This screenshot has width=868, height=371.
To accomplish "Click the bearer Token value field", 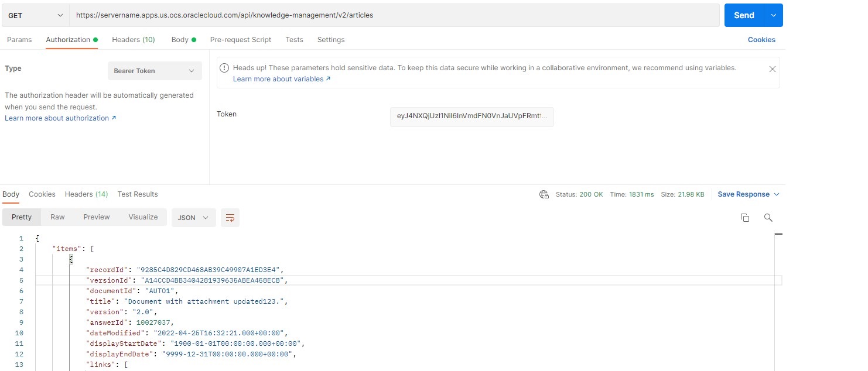I will tap(471, 116).
